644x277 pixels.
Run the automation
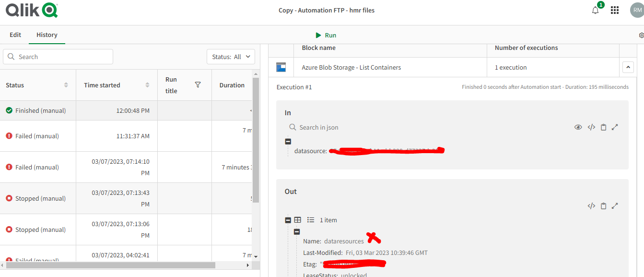[x=326, y=35]
